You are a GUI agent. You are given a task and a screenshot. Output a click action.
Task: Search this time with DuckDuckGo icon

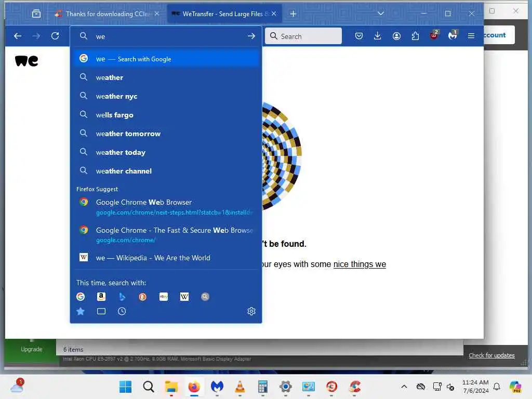point(142,297)
